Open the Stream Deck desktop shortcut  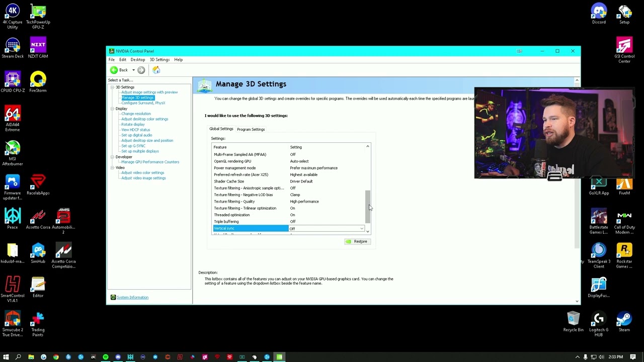[x=13, y=49]
